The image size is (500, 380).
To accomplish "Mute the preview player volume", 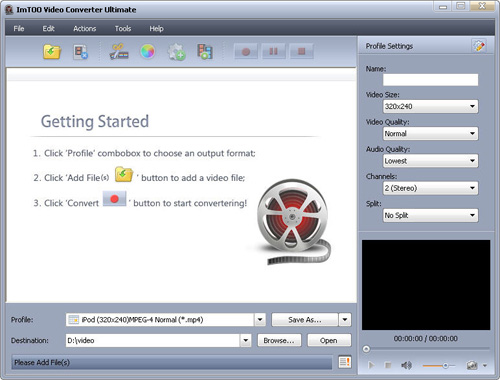I will pyautogui.click(x=406, y=366).
